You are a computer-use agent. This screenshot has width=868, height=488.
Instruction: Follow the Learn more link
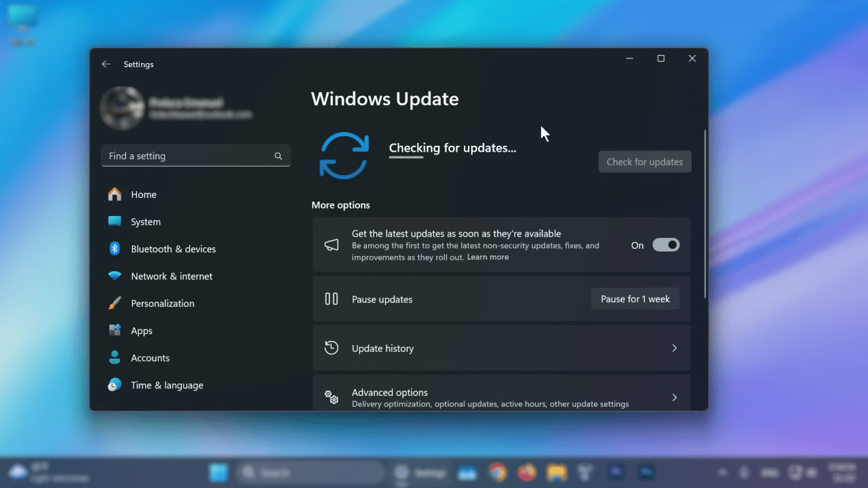pos(488,257)
